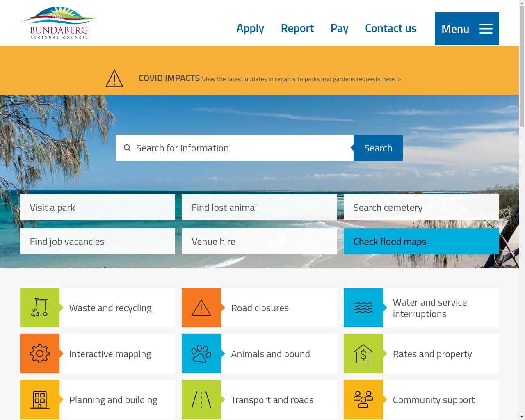Select the paw print icon for Animals and pound
This screenshot has width=525, height=420.
(201, 354)
